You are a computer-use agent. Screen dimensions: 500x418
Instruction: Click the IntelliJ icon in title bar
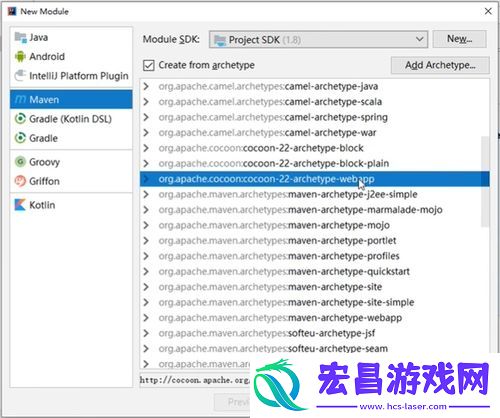pos(12,11)
